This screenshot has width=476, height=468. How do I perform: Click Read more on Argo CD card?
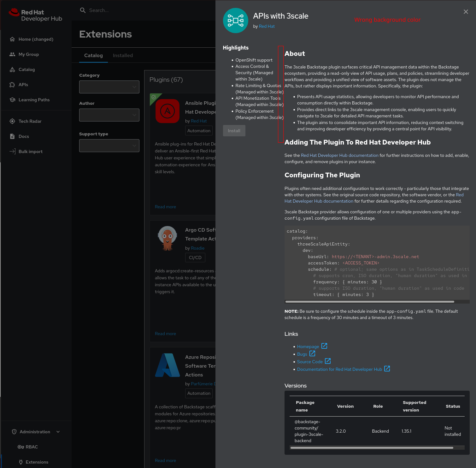165,334
